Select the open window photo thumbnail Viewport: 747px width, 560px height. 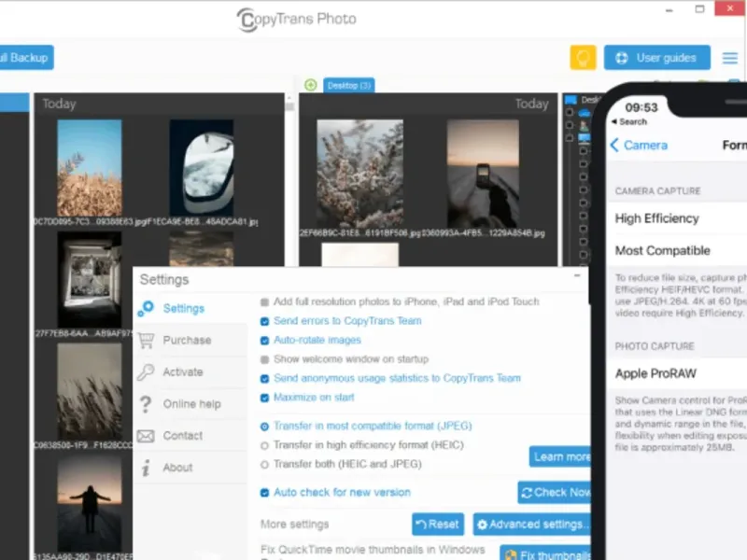[90, 279]
